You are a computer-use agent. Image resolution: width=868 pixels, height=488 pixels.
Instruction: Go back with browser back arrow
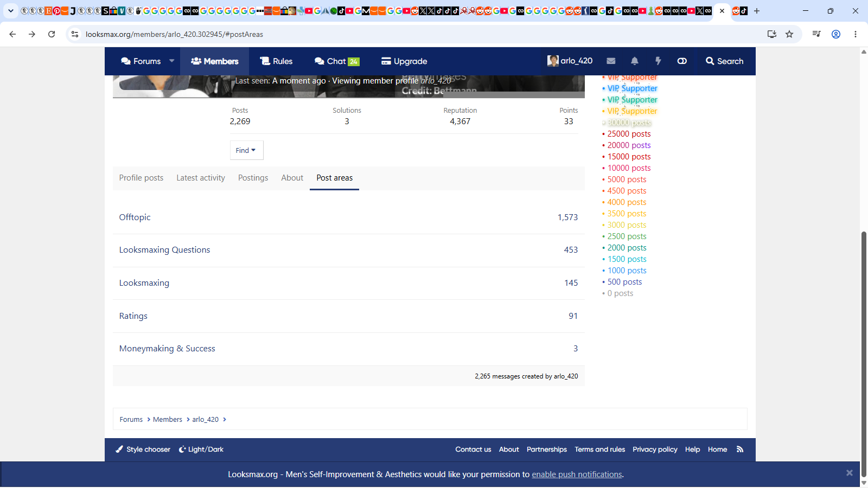pos(12,34)
